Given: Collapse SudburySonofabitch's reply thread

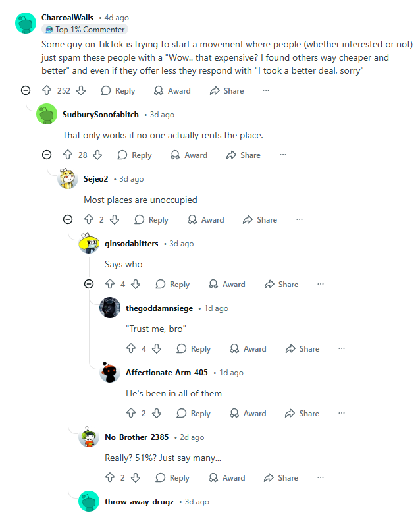Looking at the screenshot, I should click(47, 155).
